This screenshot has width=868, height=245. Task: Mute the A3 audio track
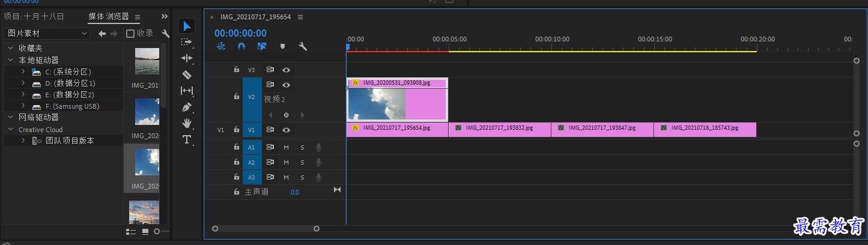click(287, 177)
